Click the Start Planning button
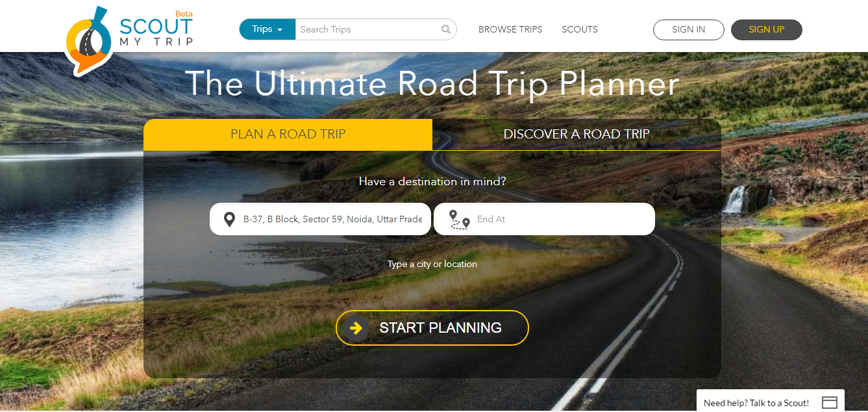 pyautogui.click(x=432, y=328)
